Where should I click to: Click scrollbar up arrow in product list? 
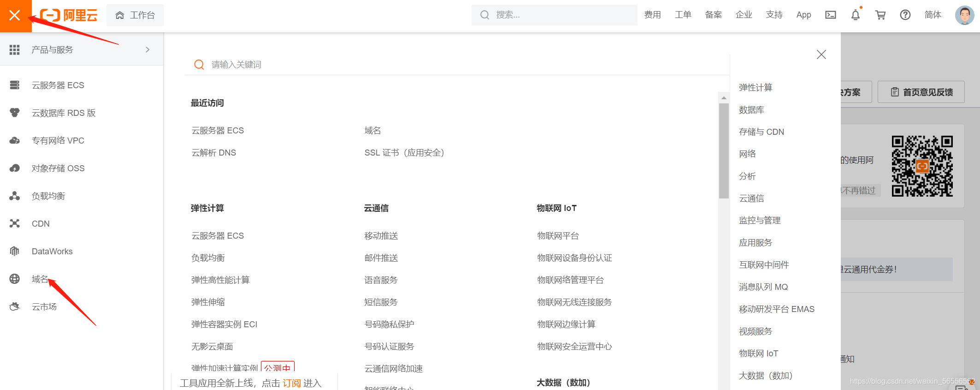724,97
